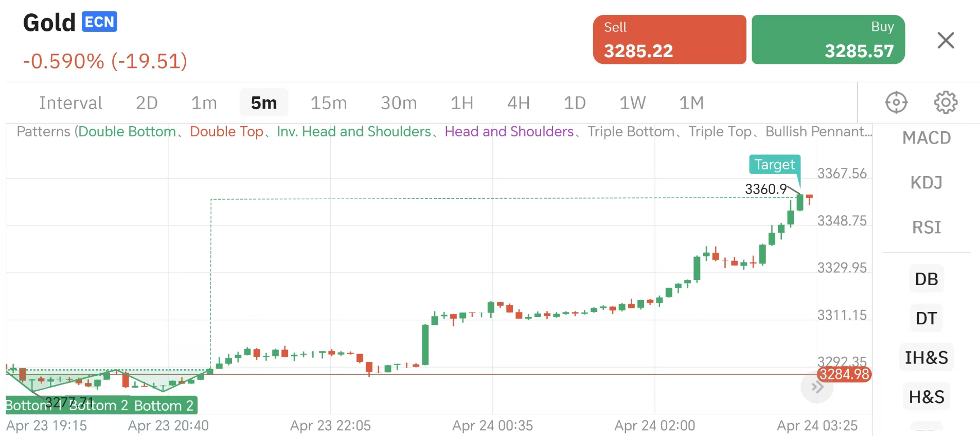Switch to the 15m interval
This screenshot has height=436, width=980.
pos(329,103)
